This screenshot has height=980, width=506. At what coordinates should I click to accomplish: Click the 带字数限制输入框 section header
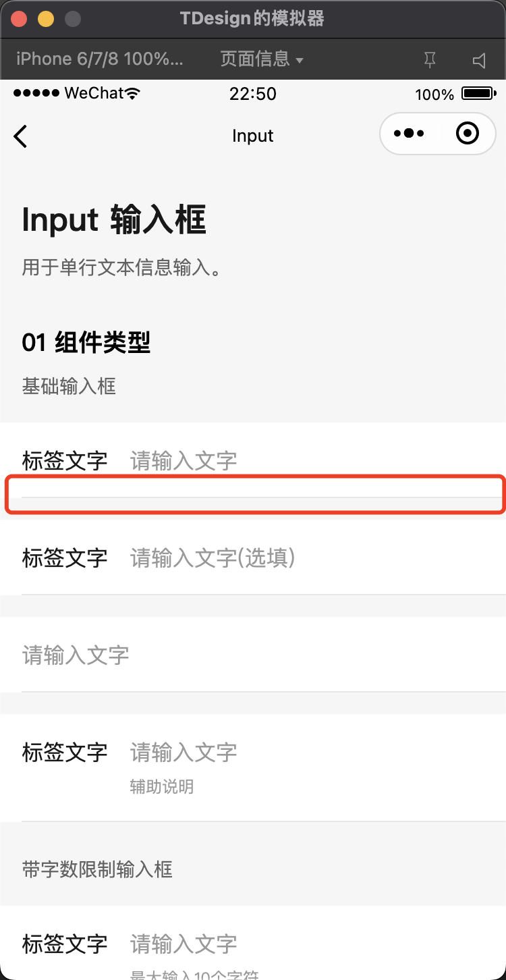(x=97, y=870)
